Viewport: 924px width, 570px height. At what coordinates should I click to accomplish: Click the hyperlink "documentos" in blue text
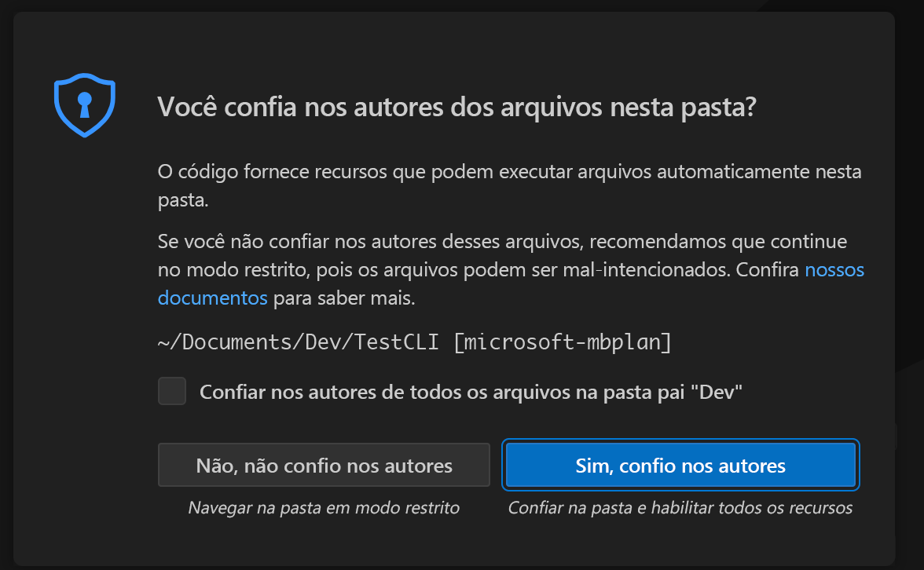pos(212,298)
